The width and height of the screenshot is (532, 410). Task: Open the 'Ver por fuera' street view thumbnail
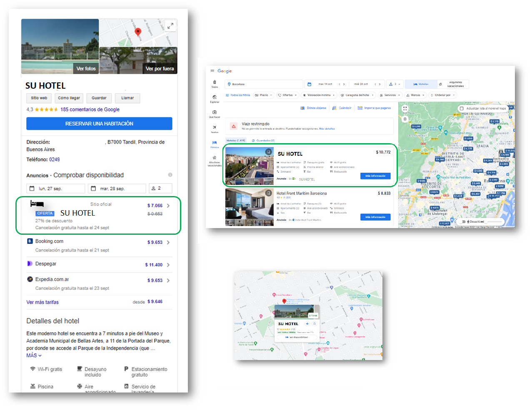point(138,60)
